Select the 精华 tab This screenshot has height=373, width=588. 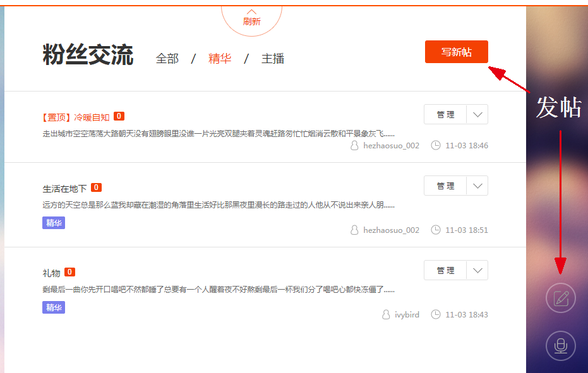pyautogui.click(x=220, y=59)
